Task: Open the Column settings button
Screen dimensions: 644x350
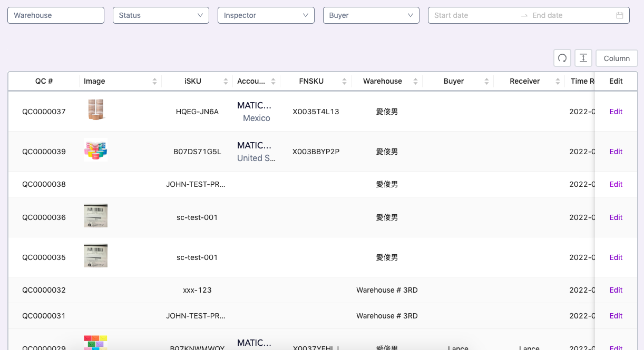Action: coord(617,58)
